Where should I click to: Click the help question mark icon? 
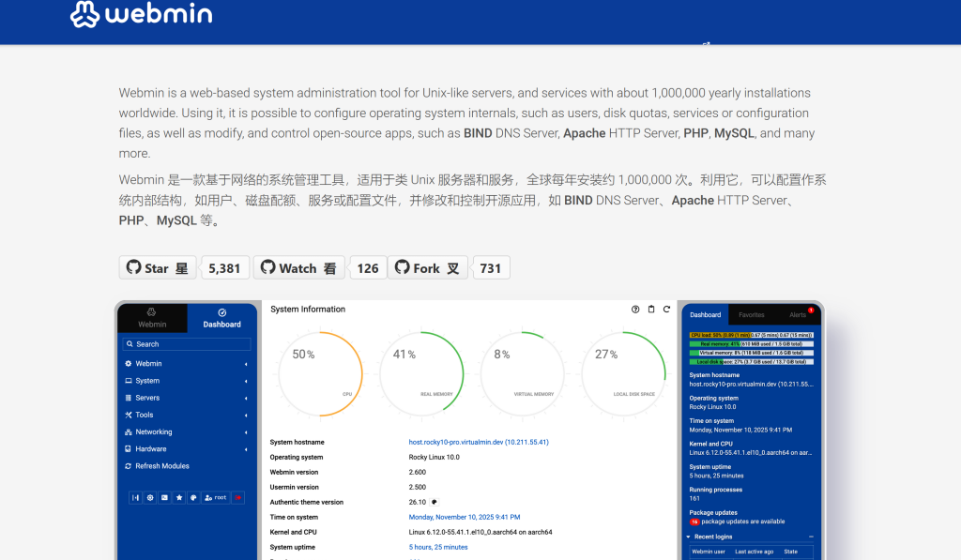pos(635,310)
